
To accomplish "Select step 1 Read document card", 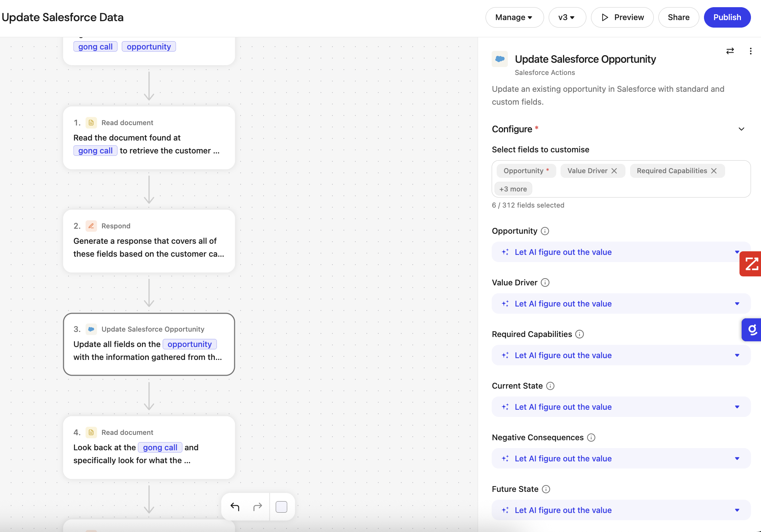I will [149, 138].
